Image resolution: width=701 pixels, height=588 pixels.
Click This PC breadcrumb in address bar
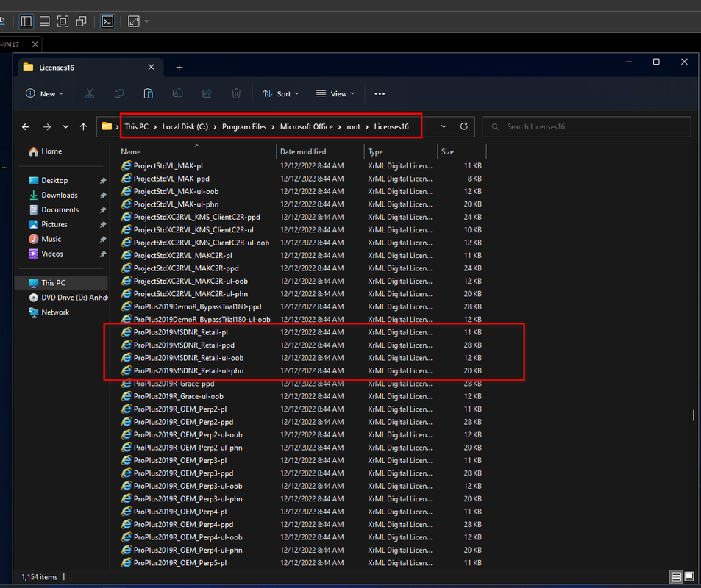(136, 127)
